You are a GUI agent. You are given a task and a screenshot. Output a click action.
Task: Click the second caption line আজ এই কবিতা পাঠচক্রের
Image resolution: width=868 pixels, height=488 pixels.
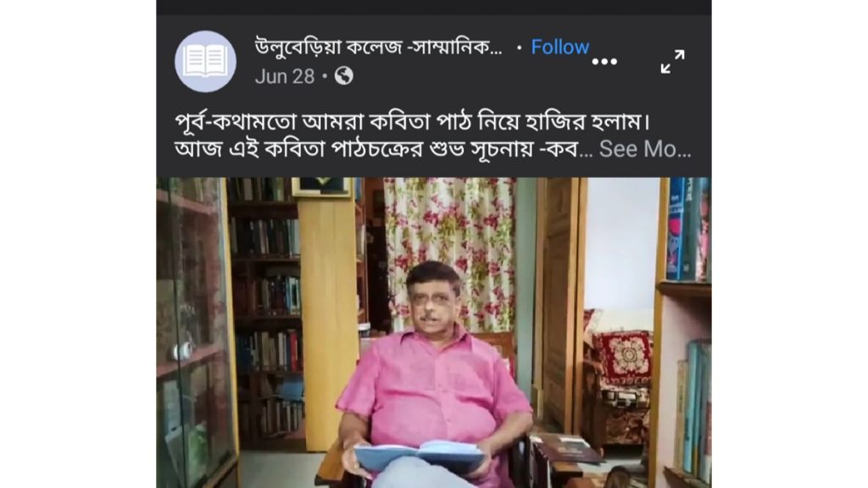tap(383, 149)
